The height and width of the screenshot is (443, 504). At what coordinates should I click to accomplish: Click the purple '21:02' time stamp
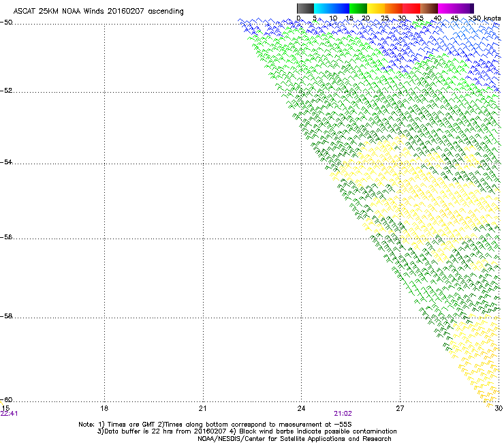tap(343, 414)
